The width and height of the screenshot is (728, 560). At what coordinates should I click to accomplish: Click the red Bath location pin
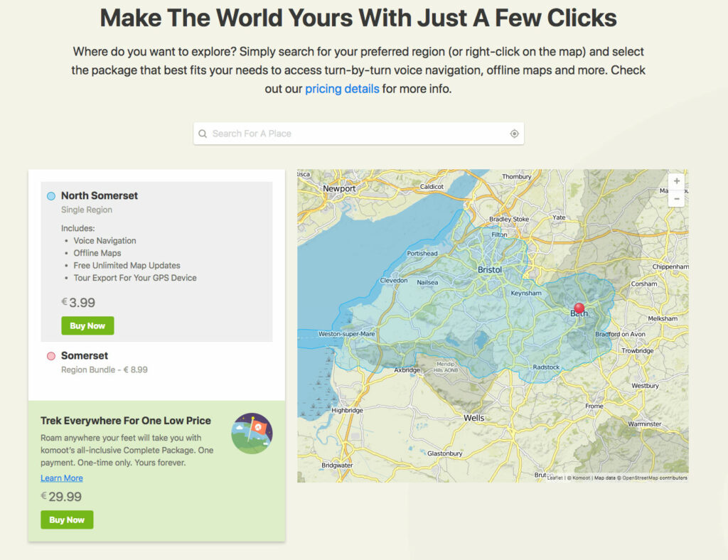579,308
